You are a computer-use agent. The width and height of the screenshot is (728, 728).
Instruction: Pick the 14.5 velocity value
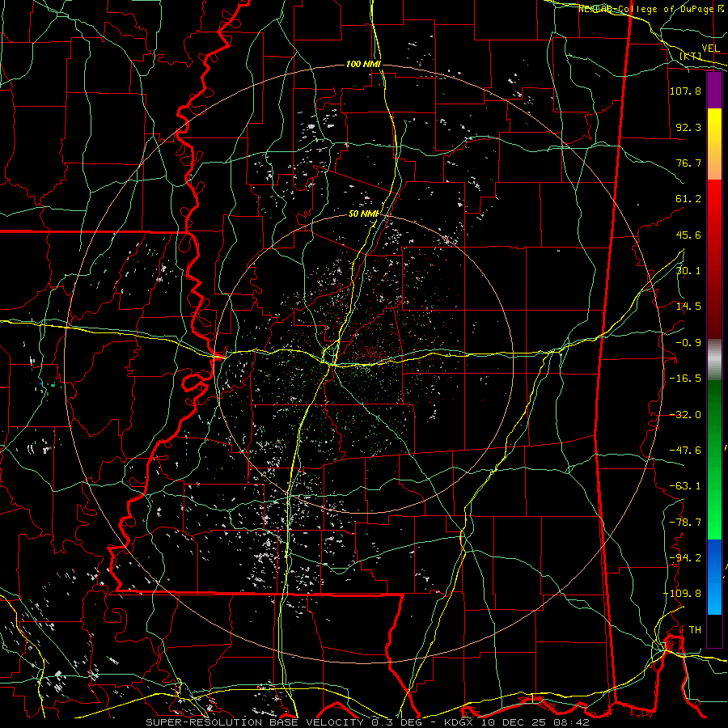tap(688, 307)
